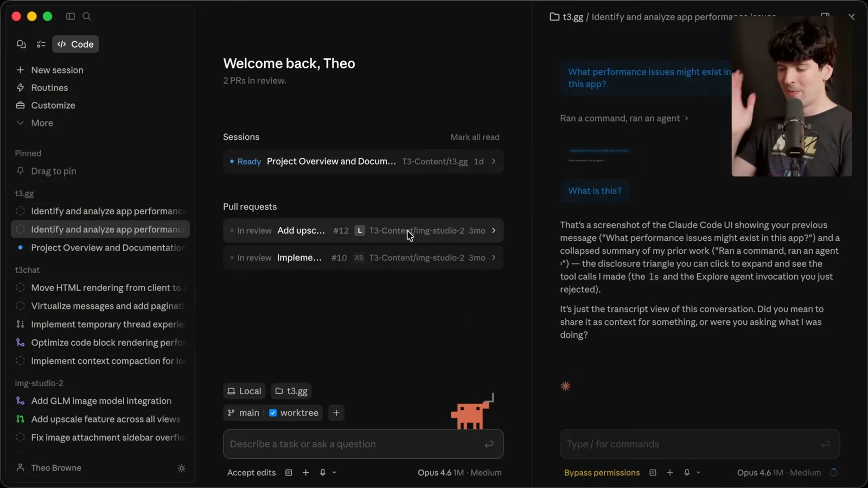Screen dimensions: 868x488
Task: Choose the t3.gg folder chip
Action: [291, 391]
